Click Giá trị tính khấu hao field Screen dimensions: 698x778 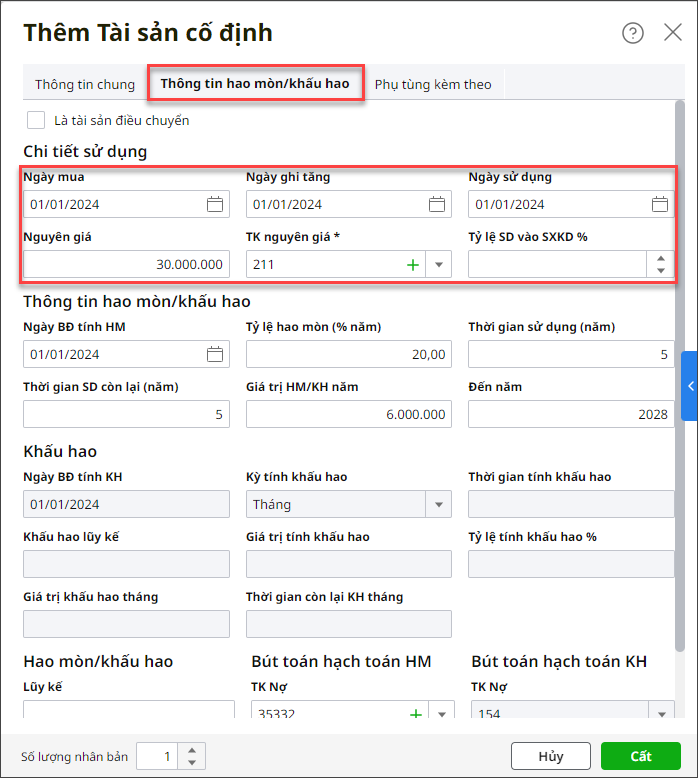[x=348, y=564]
